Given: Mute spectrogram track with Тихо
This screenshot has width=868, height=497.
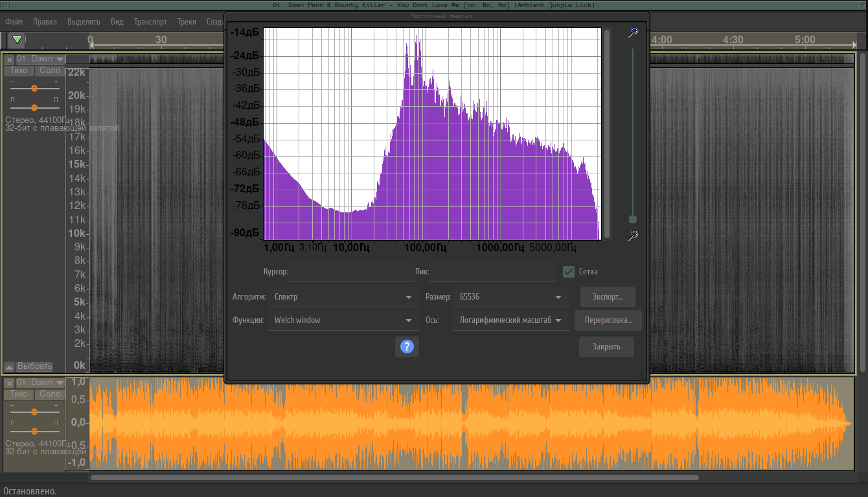Looking at the screenshot, I should [19, 71].
